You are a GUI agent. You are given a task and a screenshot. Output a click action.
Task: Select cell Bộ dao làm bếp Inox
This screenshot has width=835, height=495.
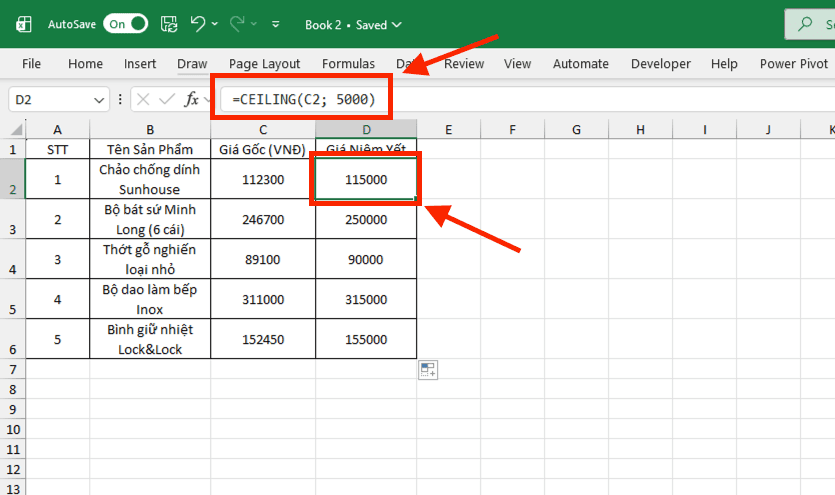point(150,299)
